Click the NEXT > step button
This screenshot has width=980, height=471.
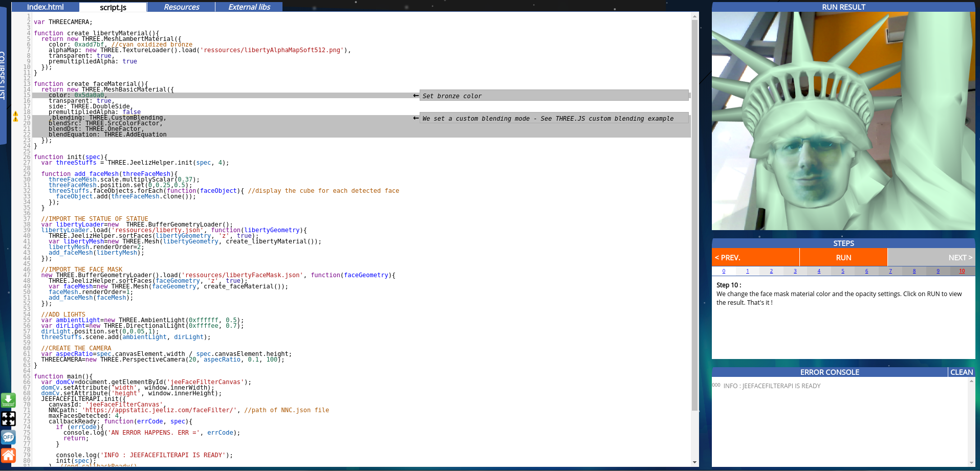[x=931, y=257]
